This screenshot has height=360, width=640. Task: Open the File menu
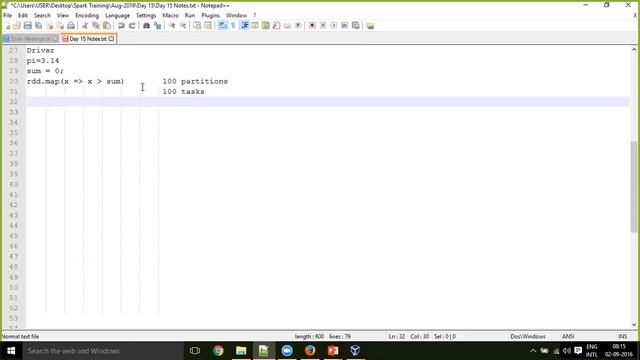[7, 16]
